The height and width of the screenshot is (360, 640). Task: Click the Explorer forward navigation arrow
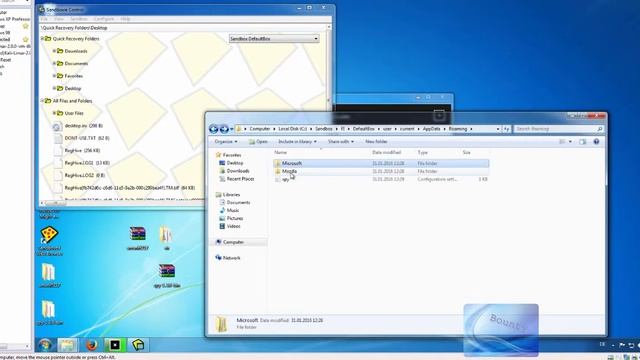224,129
